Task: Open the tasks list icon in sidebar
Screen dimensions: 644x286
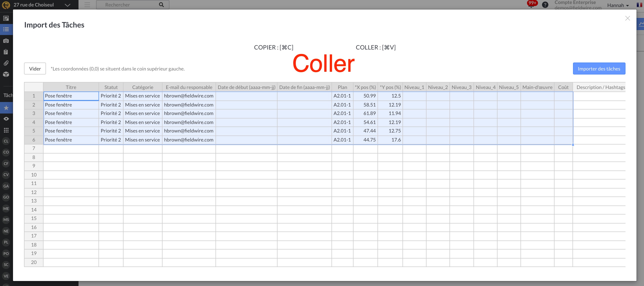Action: pyautogui.click(x=6, y=29)
